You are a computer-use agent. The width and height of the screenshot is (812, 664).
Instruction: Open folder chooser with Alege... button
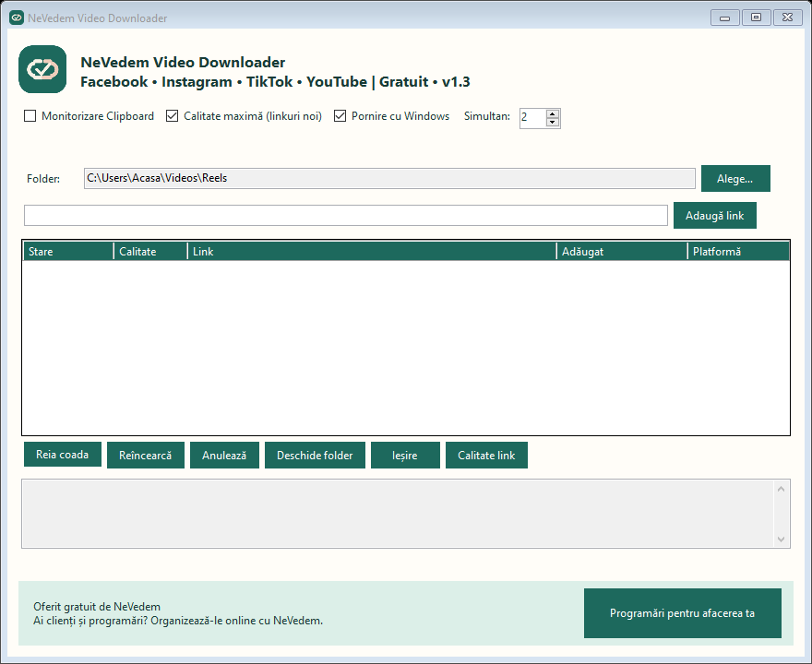[735, 179]
